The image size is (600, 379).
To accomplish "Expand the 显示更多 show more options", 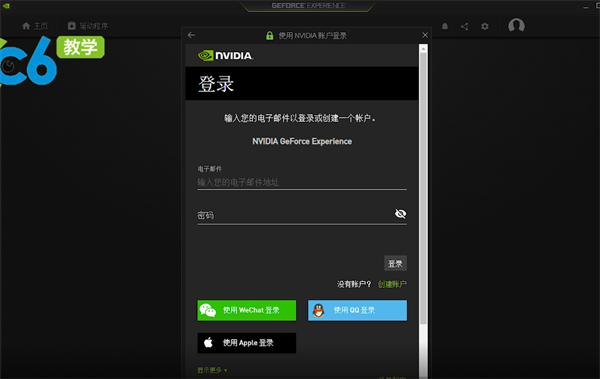I will coord(212,370).
